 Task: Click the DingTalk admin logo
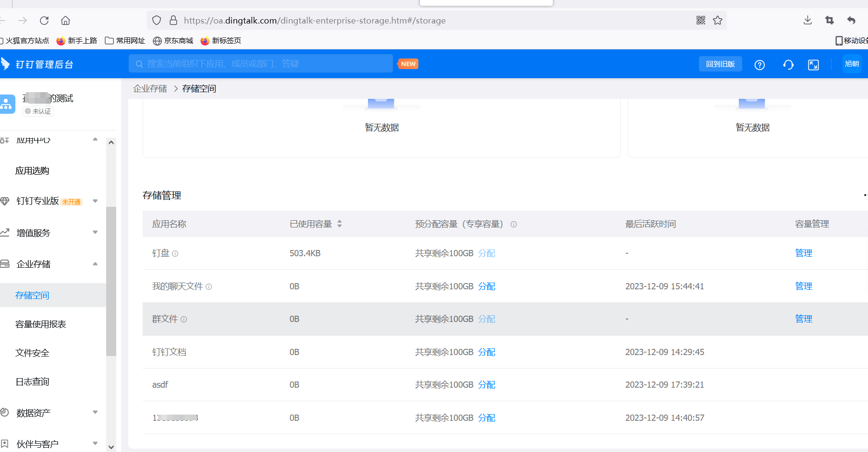(37, 64)
